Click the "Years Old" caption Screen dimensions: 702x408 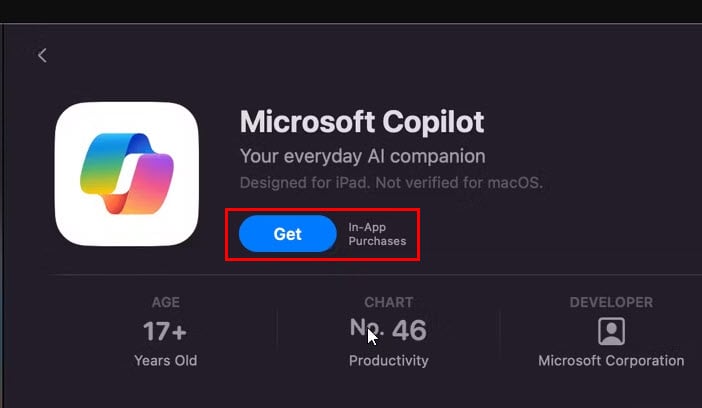[x=166, y=361]
